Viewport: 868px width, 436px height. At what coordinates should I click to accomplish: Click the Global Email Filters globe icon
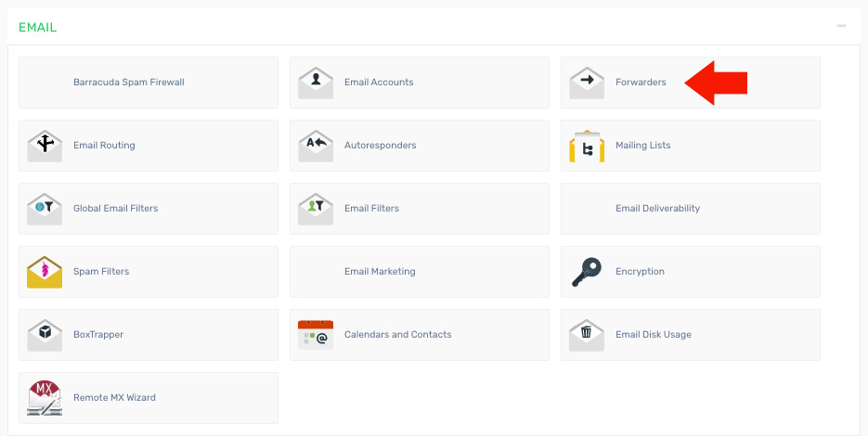click(45, 209)
